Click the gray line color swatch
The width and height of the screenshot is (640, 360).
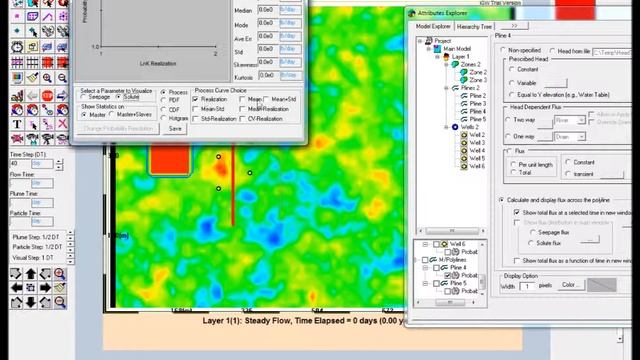pyautogui.click(x=602, y=285)
